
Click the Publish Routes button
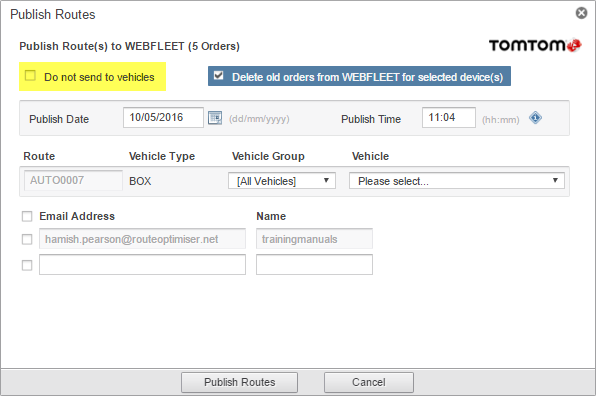(239, 382)
